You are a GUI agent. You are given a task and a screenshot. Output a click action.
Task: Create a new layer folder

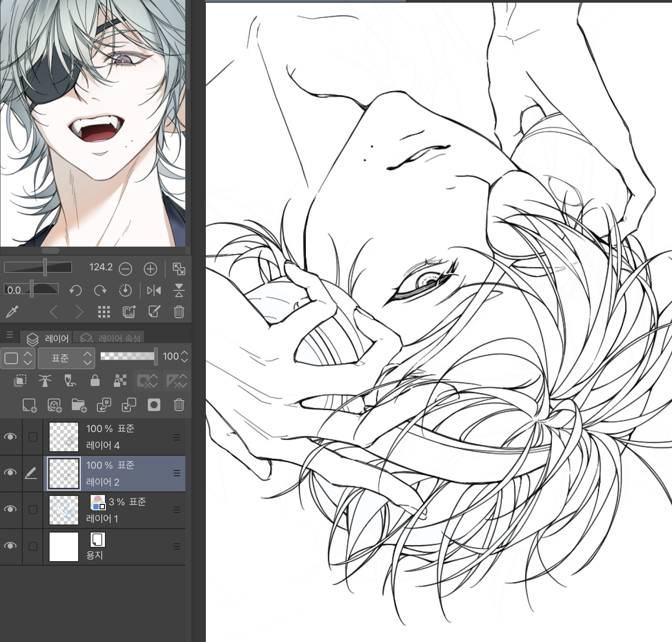pyautogui.click(x=79, y=405)
